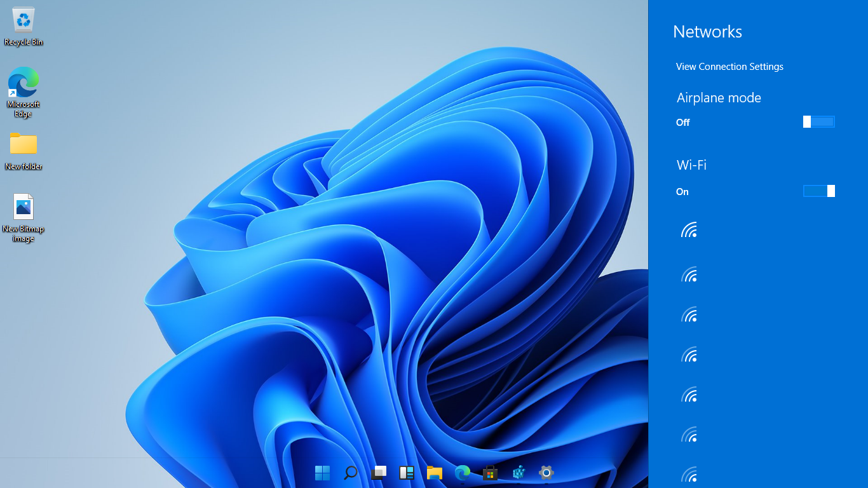Screen dimensions: 868x488
Task: Turn off the Wi-Fi toggle
Action: point(818,191)
